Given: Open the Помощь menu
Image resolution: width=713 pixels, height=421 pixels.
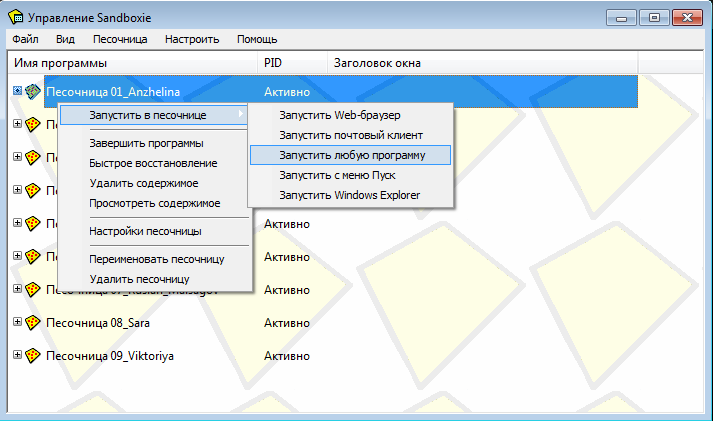Looking at the screenshot, I should pos(257,39).
